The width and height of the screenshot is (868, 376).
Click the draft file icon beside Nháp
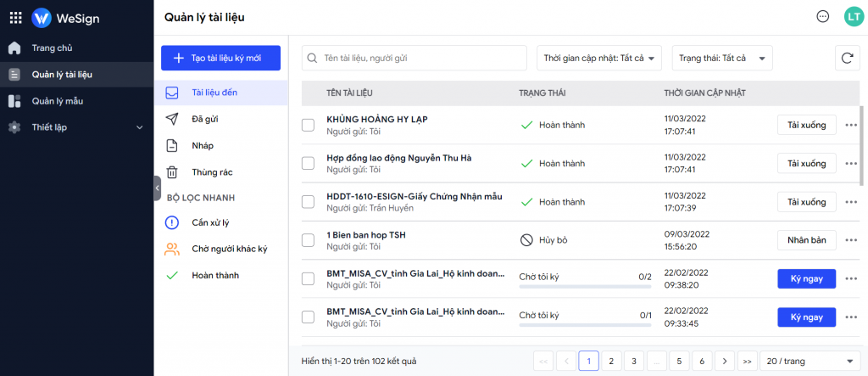[x=172, y=146]
